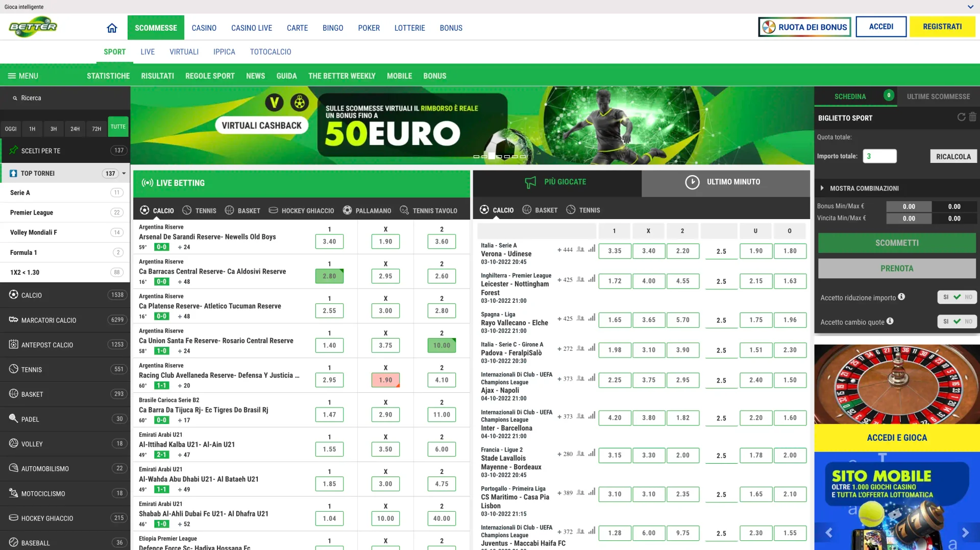Click statistics bars icon for Verona - Udinese

click(x=592, y=249)
